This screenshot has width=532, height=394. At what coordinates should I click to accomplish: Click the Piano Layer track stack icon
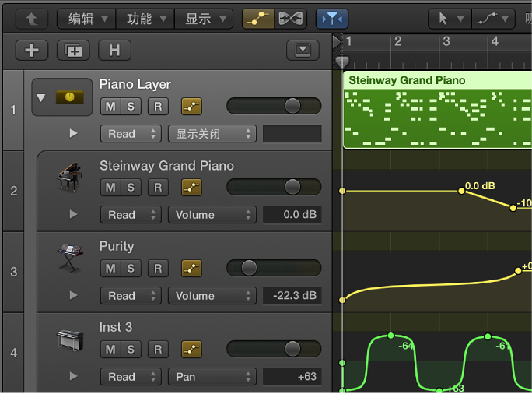[x=69, y=97]
